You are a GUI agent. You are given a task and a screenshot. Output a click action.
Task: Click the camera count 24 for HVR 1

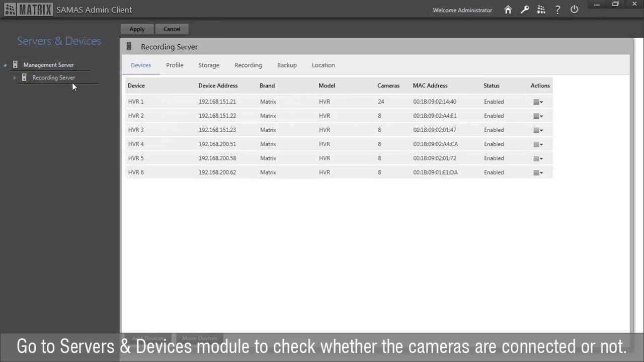(x=381, y=102)
